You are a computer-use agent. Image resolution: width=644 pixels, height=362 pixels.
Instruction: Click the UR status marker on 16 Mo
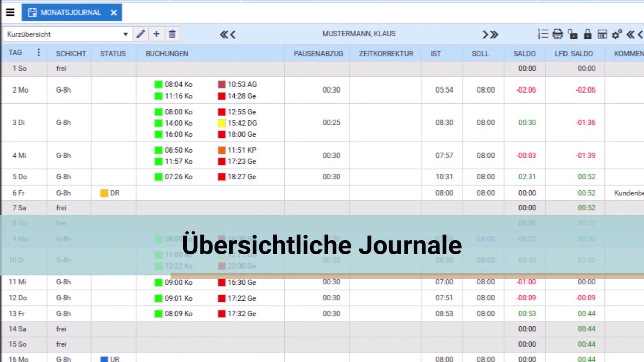pos(110,359)
